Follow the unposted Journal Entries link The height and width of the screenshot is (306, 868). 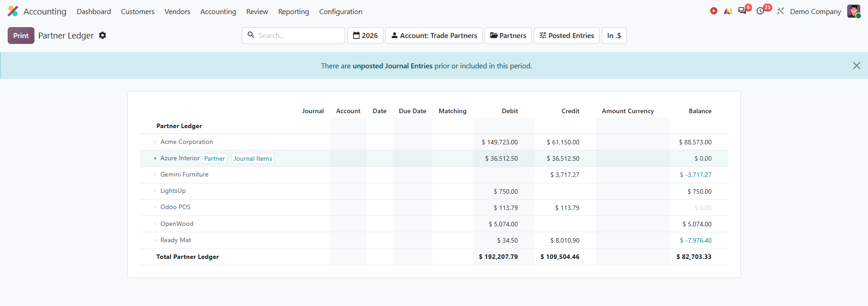point(393,66)
